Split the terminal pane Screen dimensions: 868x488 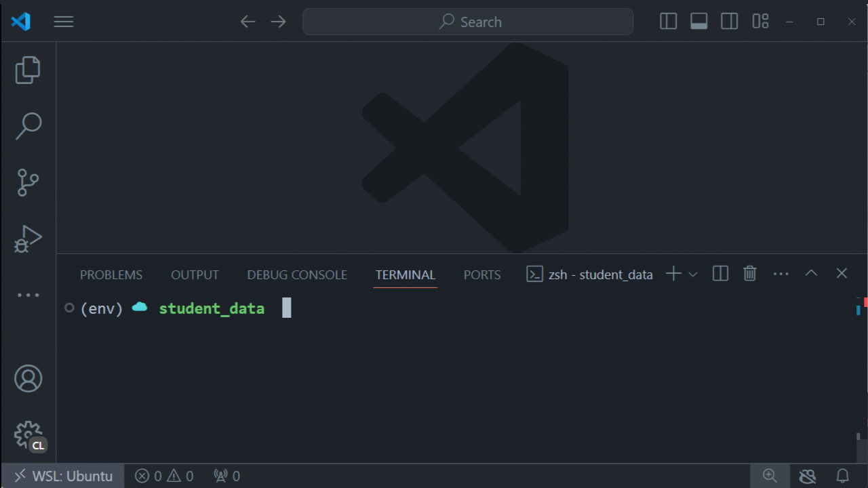coord(719,273)
